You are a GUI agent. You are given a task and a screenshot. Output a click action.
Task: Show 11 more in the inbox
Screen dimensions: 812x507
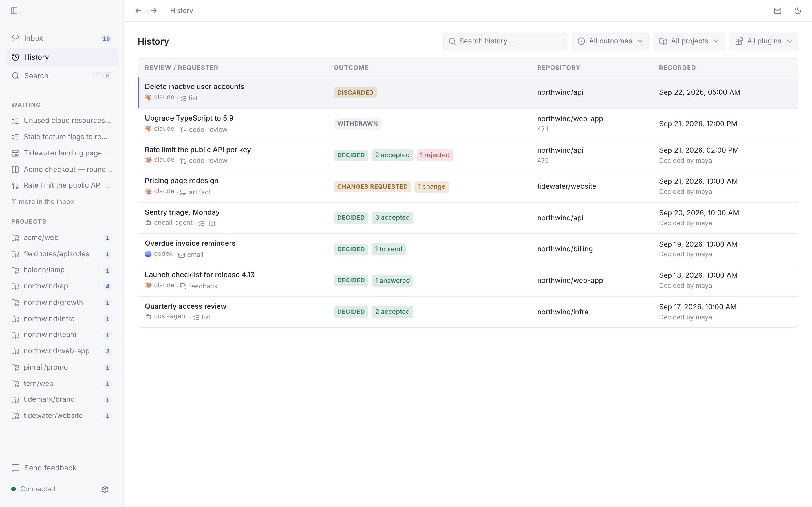(x=43, y=201)
